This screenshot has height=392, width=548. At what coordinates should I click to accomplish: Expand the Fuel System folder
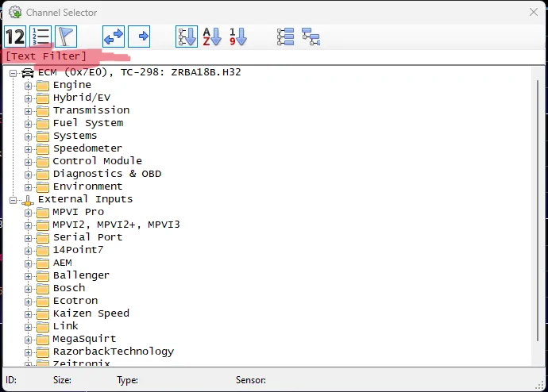[x=28, y=124]
